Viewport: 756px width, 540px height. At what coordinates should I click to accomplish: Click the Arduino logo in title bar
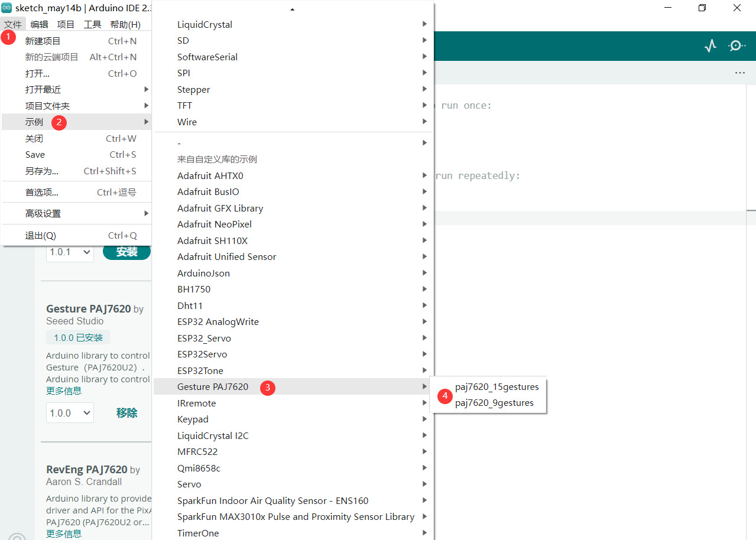7,8
